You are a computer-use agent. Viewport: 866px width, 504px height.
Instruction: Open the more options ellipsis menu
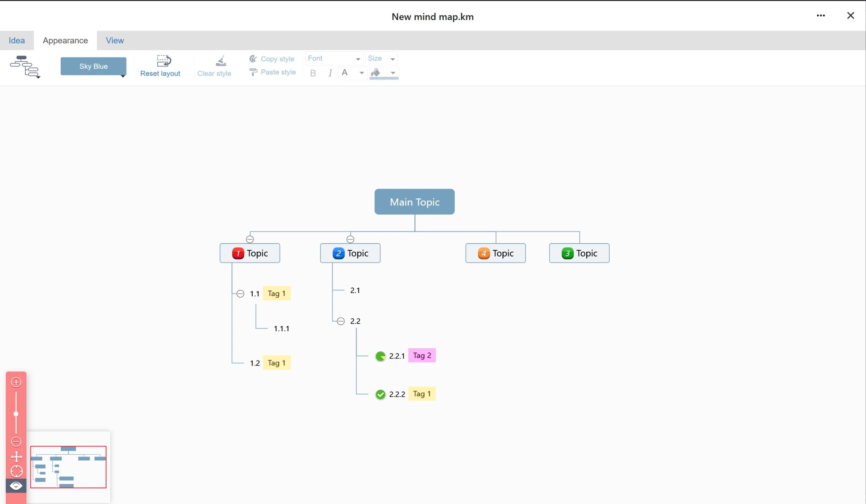pos(821,16)
